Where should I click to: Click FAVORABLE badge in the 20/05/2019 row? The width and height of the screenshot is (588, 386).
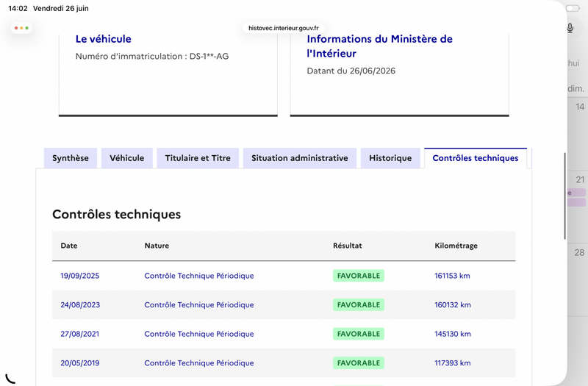click(359, 362)
